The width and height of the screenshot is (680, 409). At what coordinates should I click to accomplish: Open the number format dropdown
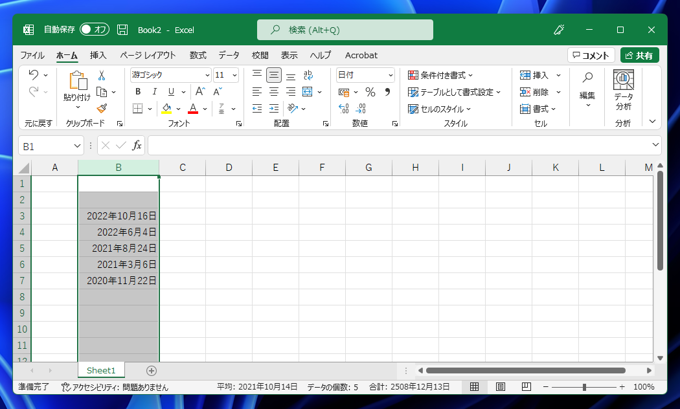coord(390,76)
